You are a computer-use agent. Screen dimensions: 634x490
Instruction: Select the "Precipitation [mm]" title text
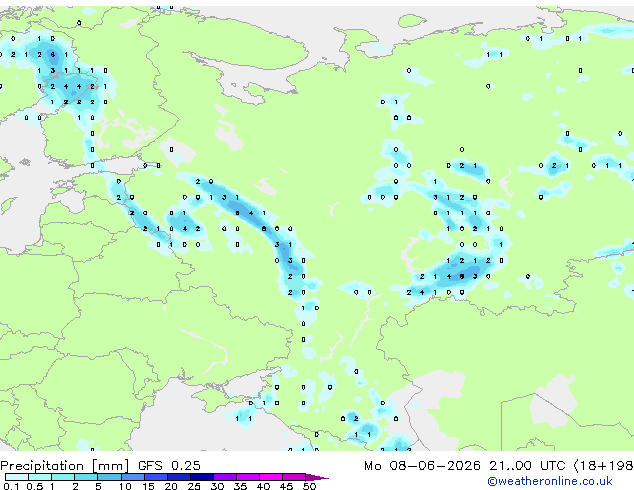65,466
